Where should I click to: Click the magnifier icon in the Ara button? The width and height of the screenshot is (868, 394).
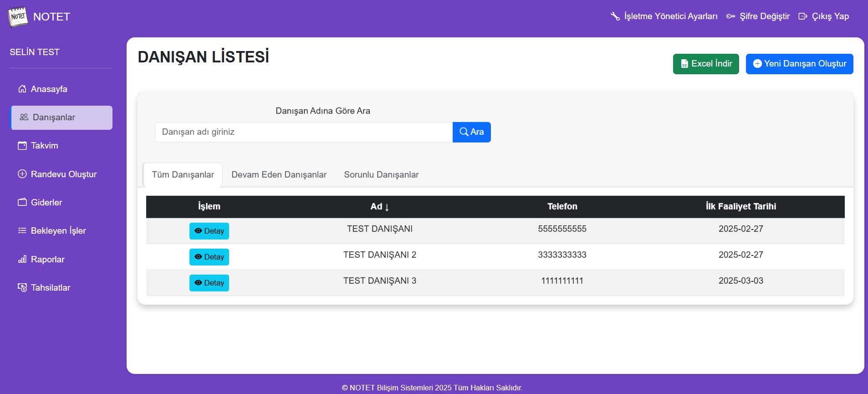[464, 132]
